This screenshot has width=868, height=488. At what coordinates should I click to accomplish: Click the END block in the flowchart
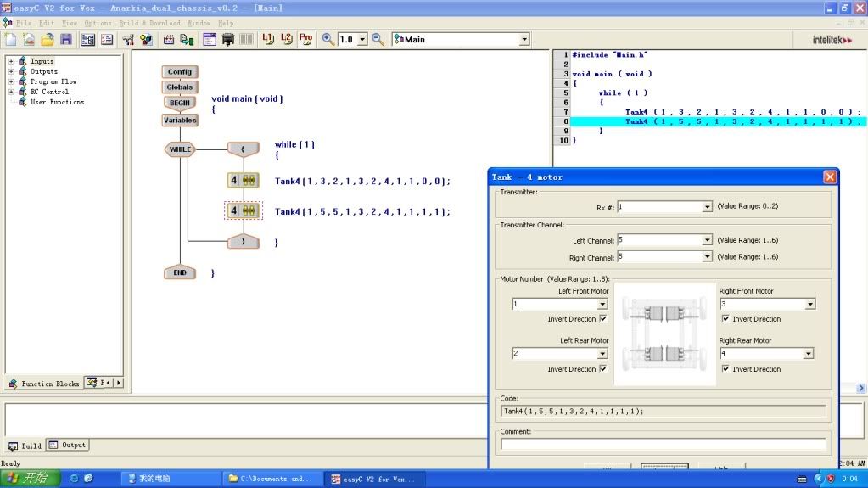pyautogui.click(x=180, y=272)
